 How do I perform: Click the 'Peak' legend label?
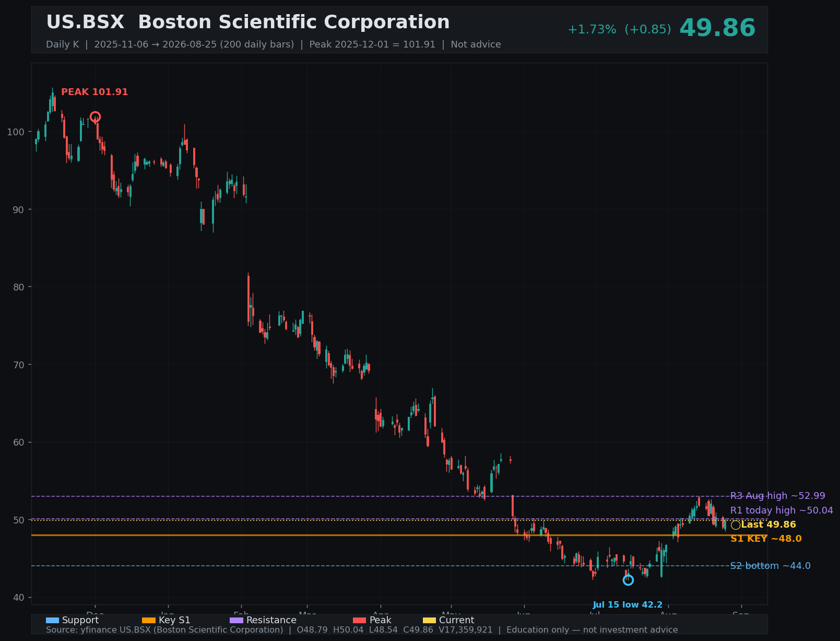[x=381, y=620]
